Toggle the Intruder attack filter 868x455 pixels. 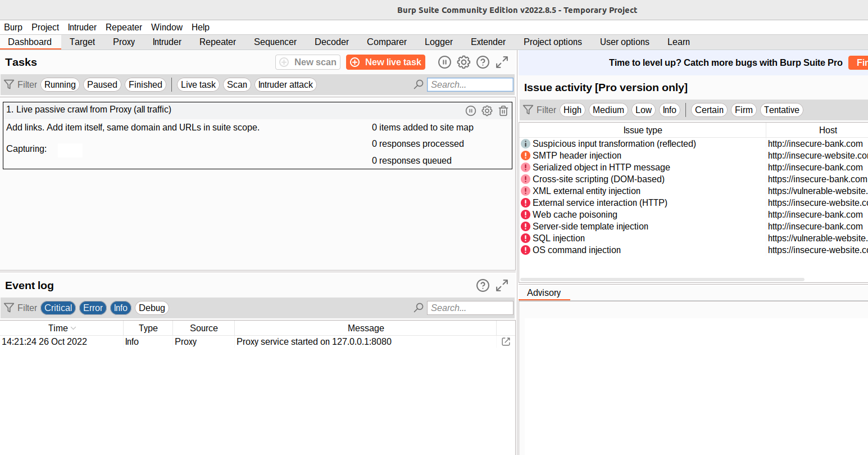coord(285,84)
